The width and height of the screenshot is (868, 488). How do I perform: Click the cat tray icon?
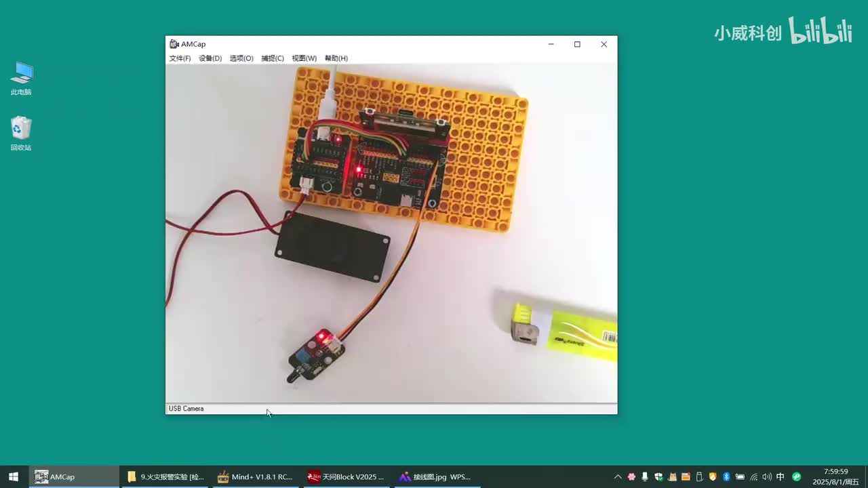[x=672, y=477]
